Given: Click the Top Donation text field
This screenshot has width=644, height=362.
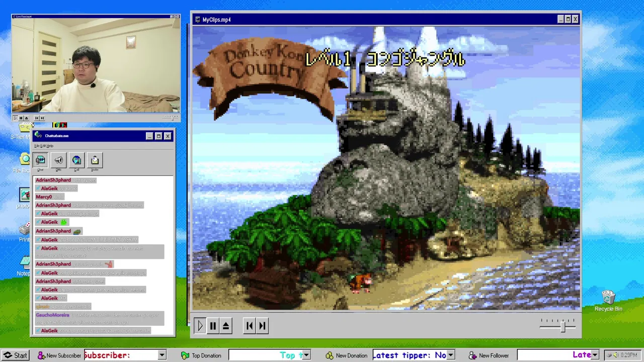Looking at the screenshot, I should [x=265, y=355].
